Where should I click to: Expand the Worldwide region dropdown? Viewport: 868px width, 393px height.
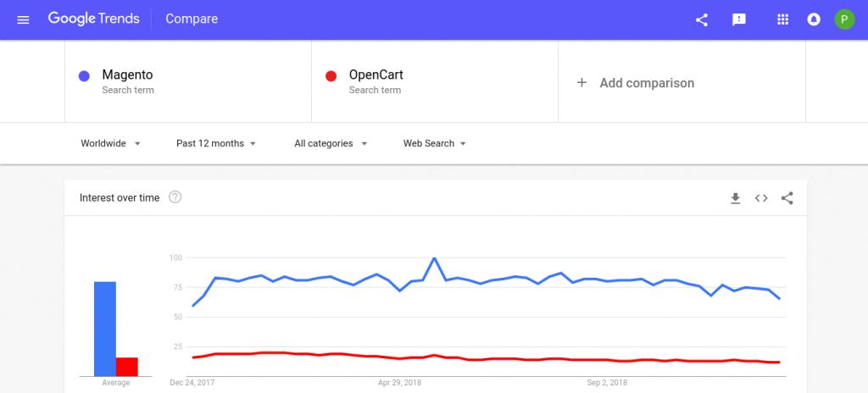[x=111, y=143]
